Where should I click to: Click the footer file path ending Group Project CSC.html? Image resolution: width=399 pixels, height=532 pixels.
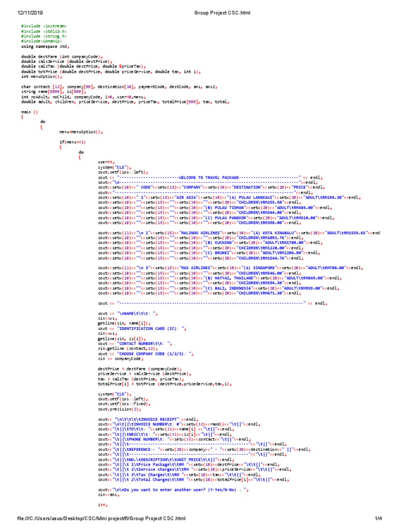[101, 518]
